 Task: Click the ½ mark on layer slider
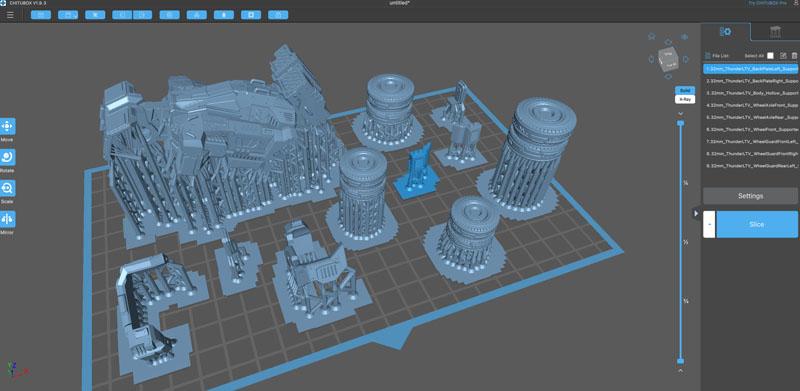tap(686, 242)
